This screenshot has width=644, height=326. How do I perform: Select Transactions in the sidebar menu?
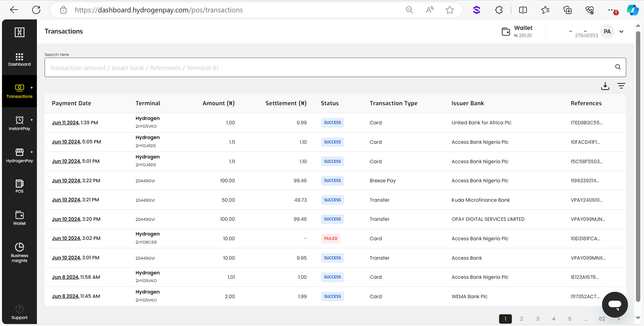(19, 91)
